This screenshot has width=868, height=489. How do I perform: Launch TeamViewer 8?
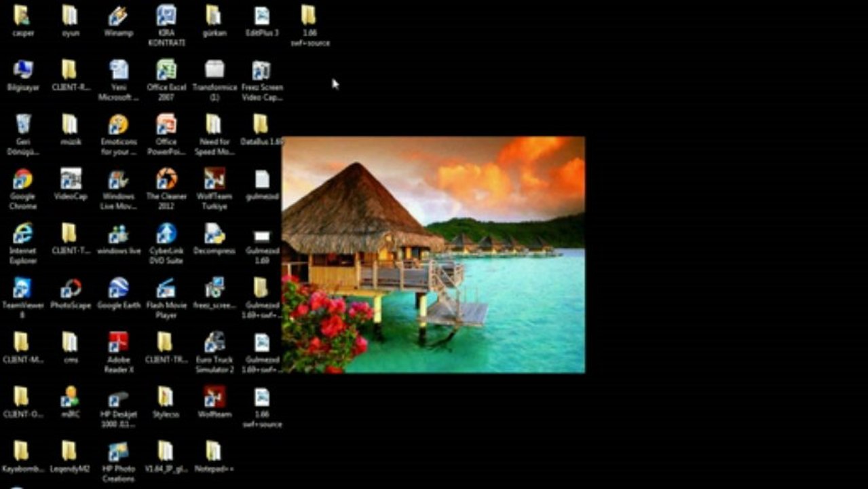22,287
